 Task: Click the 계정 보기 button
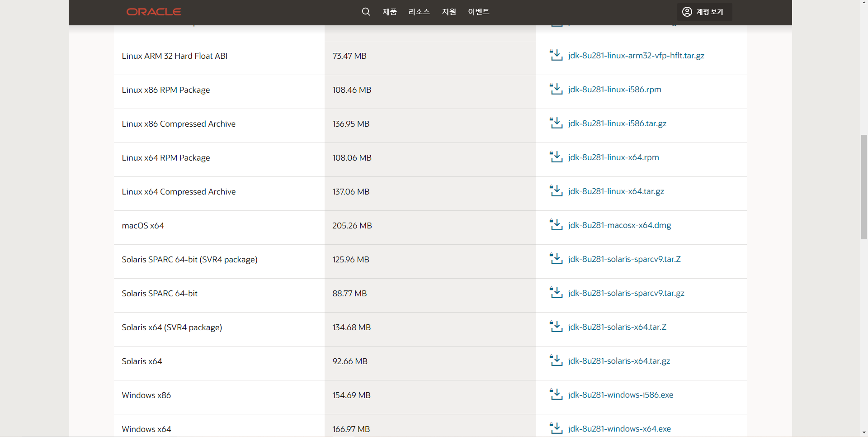pos(704,12)
